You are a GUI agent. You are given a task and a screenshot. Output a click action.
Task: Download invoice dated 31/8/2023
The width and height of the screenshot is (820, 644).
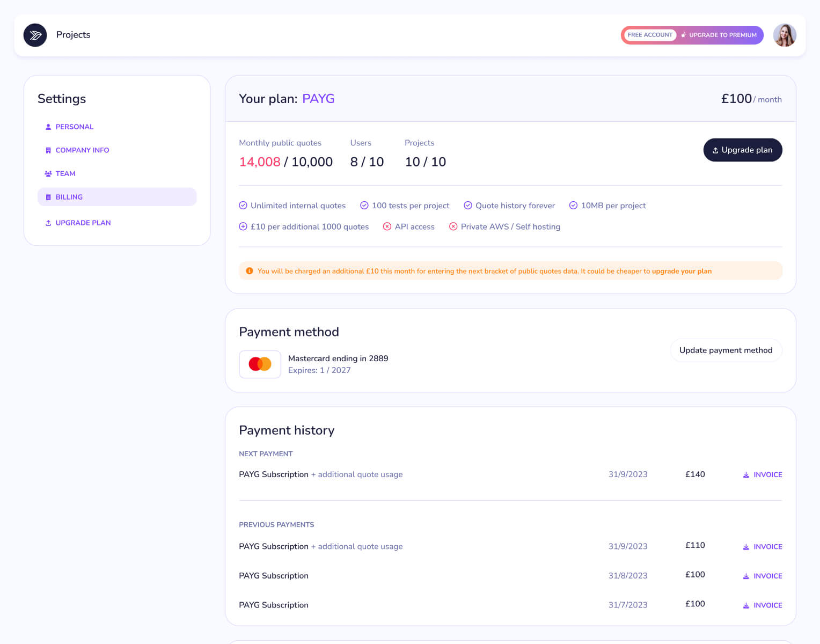tap(763, 576)
